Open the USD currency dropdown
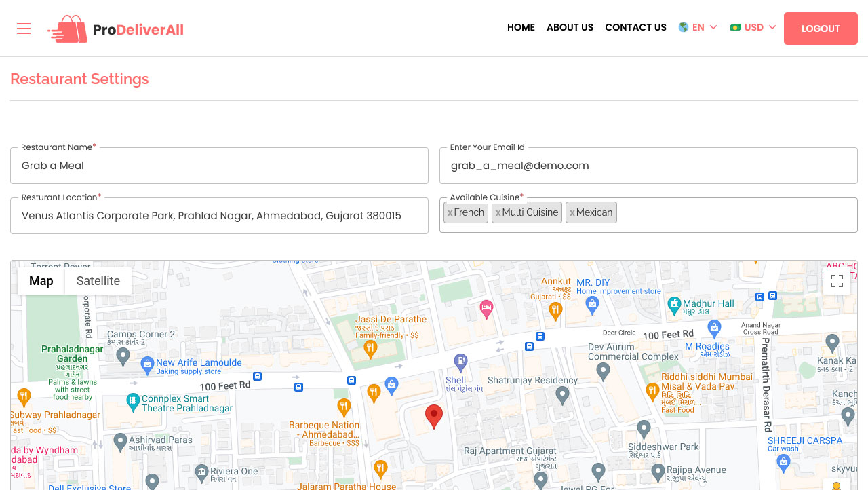The width and height of the screenshot is (868, 490). coord(753,28)
